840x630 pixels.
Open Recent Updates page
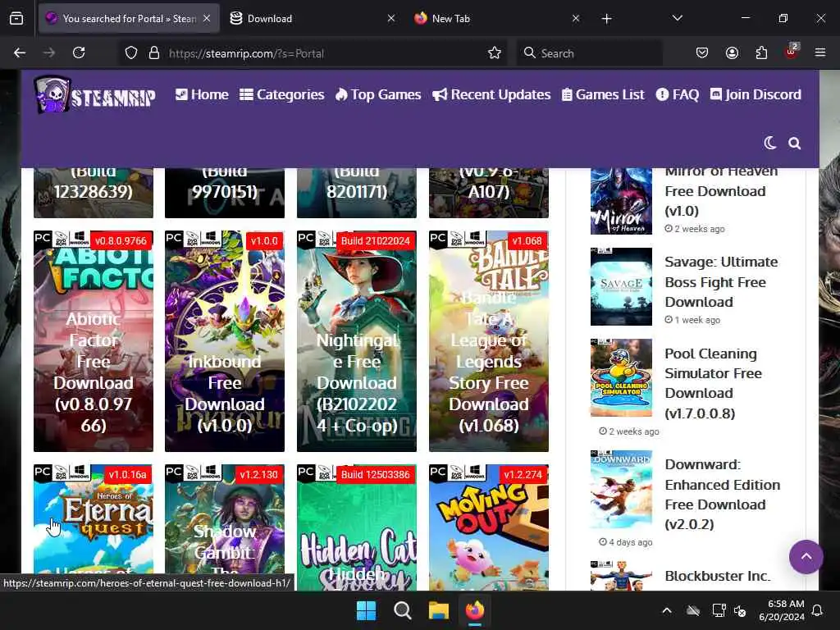tap(491, 95)
